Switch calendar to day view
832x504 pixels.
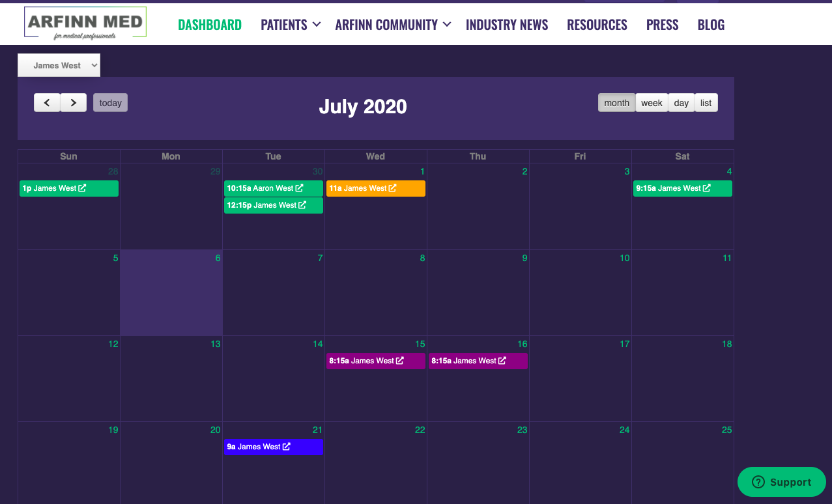[x=681, y=103]
